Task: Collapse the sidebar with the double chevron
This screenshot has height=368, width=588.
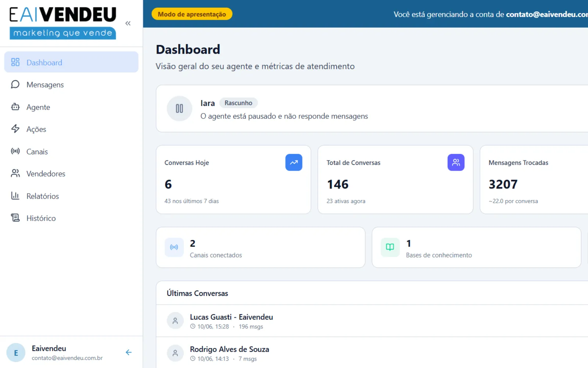Action: click(x=128, y=23)
